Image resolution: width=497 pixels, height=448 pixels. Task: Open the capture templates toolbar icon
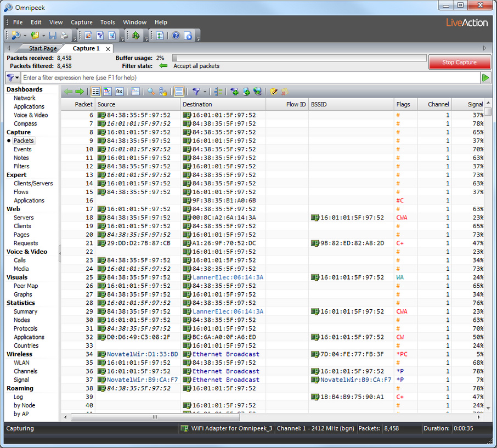tap(88, 36)
